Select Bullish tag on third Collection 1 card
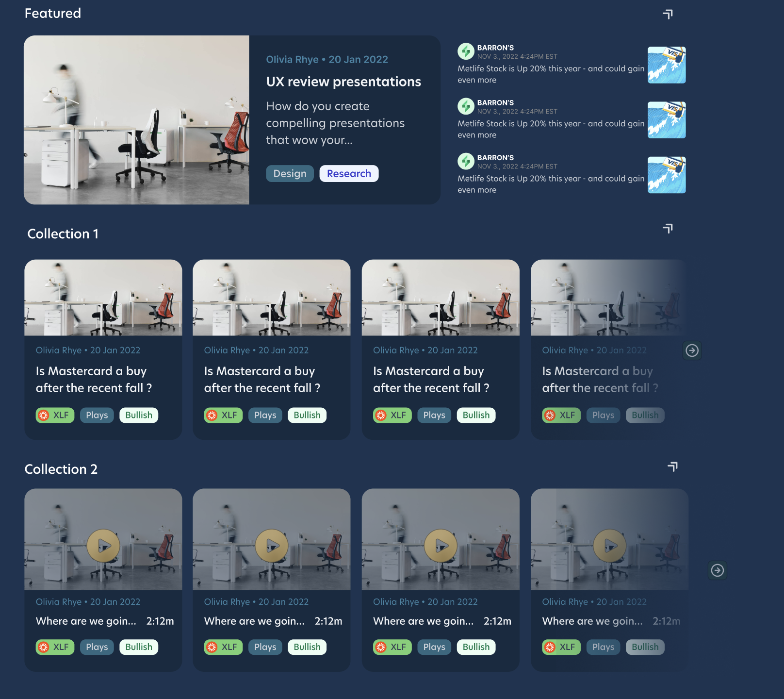Screen dimensions: 784x699 (476, 415)
